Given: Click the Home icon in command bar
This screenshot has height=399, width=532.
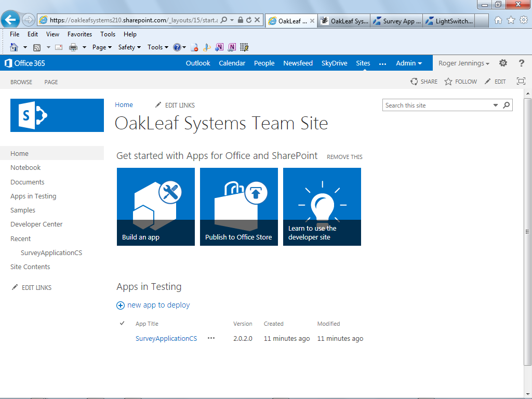Looking at the screenshot, I should 14,47.
